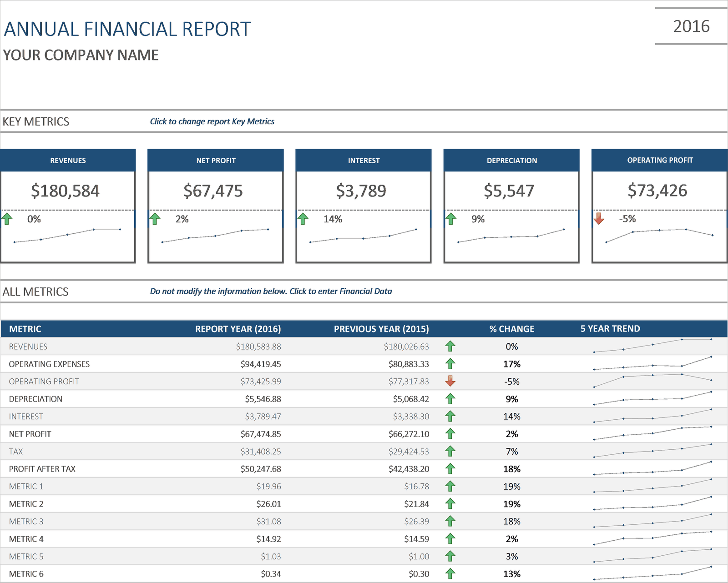
Task: Click the green arrow in Depreciation card
Action: coord(451,219)
